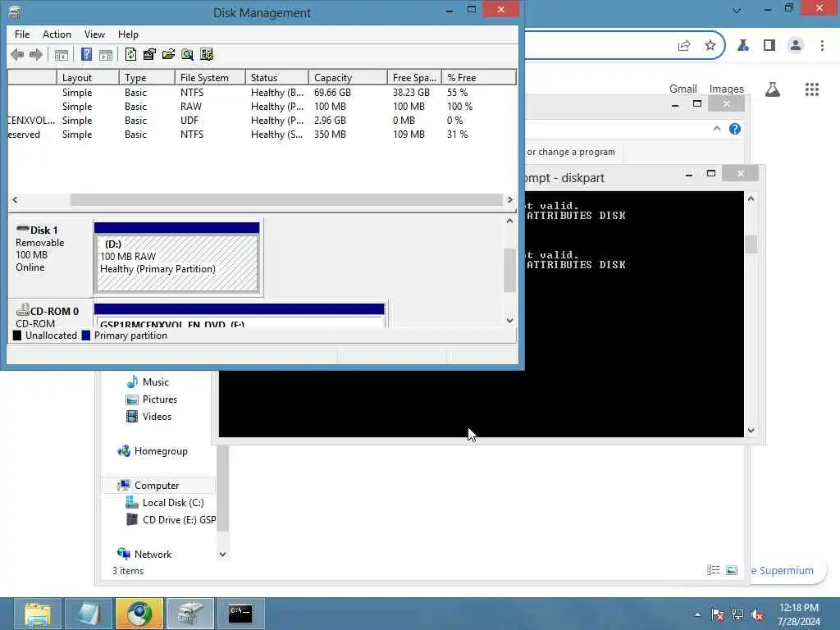840x630 pixels.
Task: Open the Google apps grid icon
Action: pyautogui.click(x=812, y=89)
